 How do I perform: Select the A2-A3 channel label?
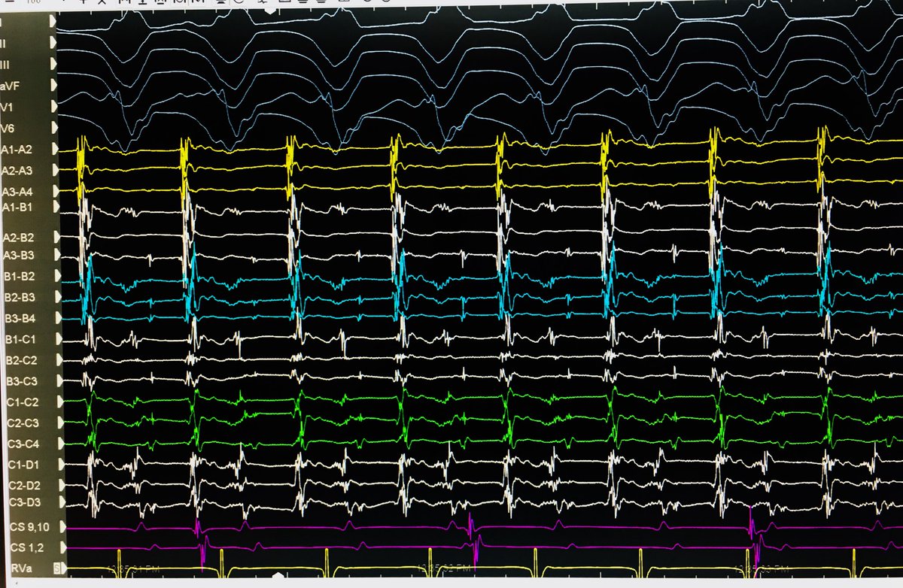(x=17, y=171)
